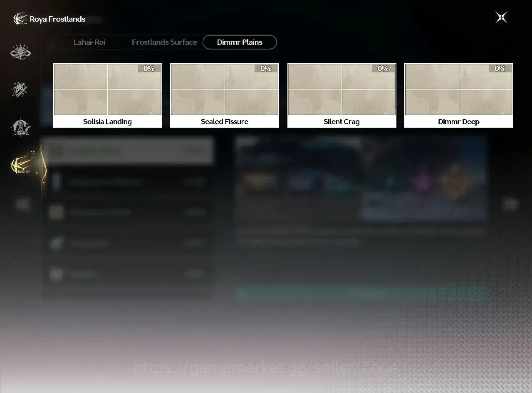Click the Dimmr Deep label
Screen dimensions: 532x393
[459, 121]
